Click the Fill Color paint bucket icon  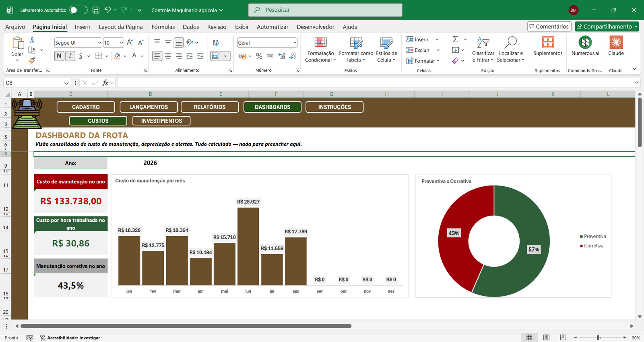[x=117, y=56]
